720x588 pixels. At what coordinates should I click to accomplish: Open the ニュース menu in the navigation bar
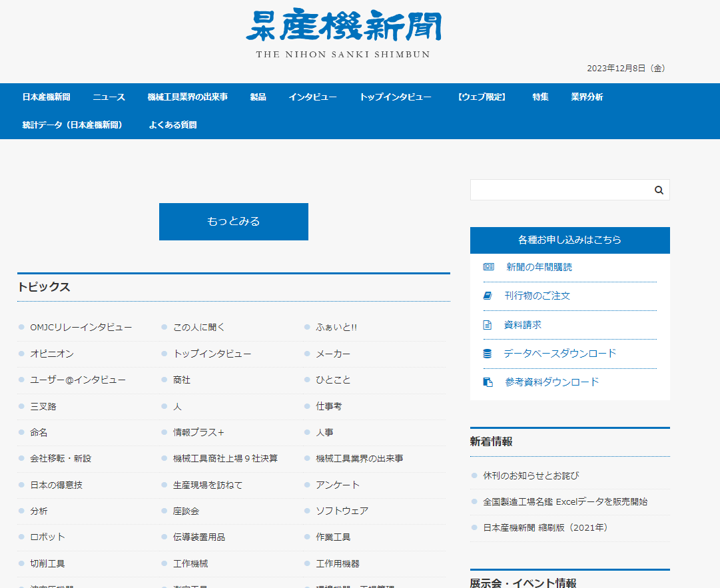pyautogui.click(x=110, y=97)
